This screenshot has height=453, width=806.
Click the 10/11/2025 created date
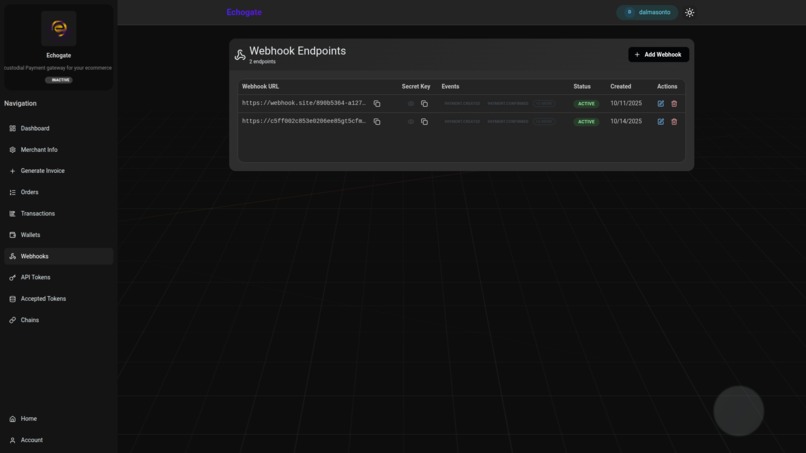[x=626, y=103]
